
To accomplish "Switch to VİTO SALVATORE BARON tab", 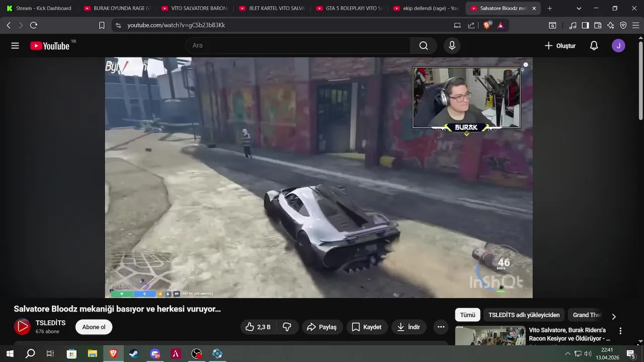I will click(x=194, y=9).
